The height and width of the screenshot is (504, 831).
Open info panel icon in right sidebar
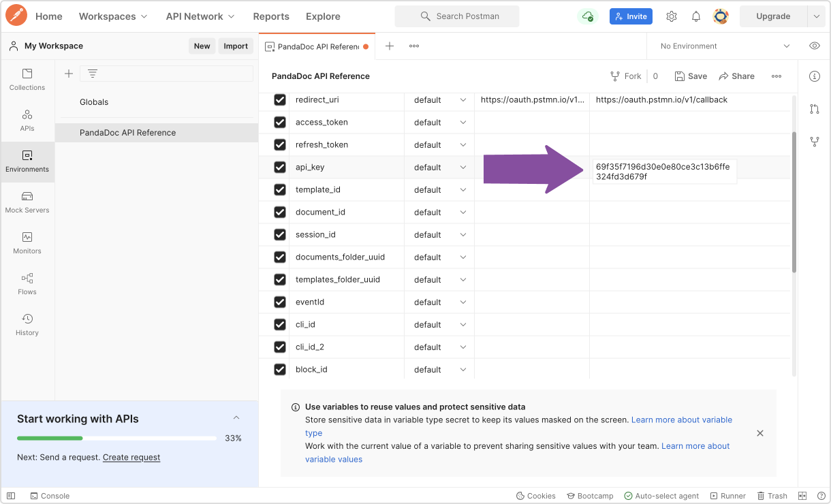pyautogui.click(x=814, y=76)
